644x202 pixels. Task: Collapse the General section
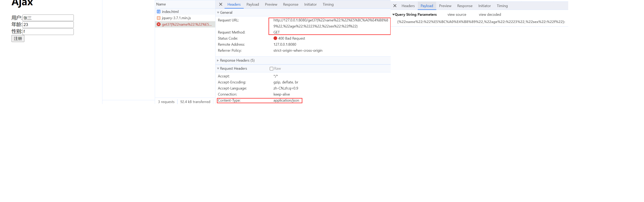click(x=218, y=13)
